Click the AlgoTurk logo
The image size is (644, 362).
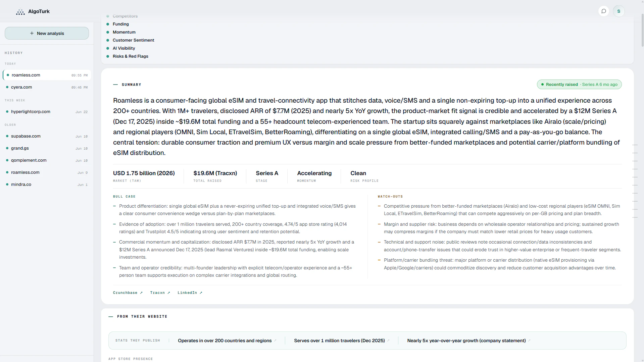[33, 11]
